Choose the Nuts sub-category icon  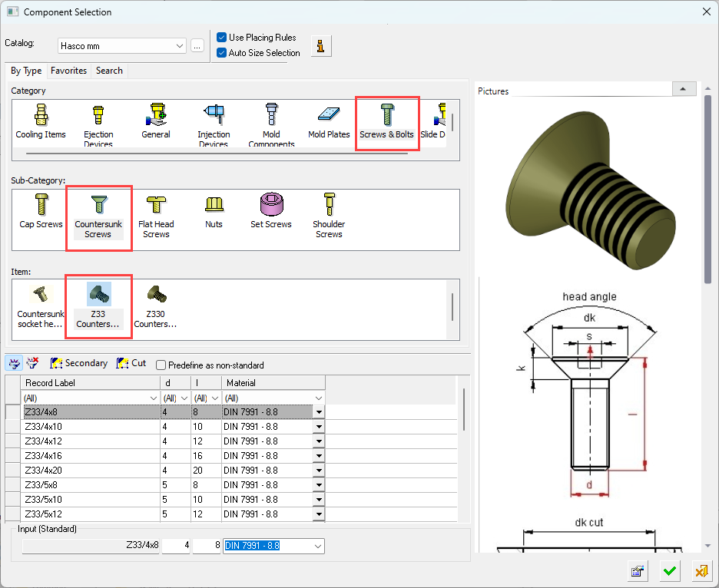pyautogui.click(x=214, y=205)
